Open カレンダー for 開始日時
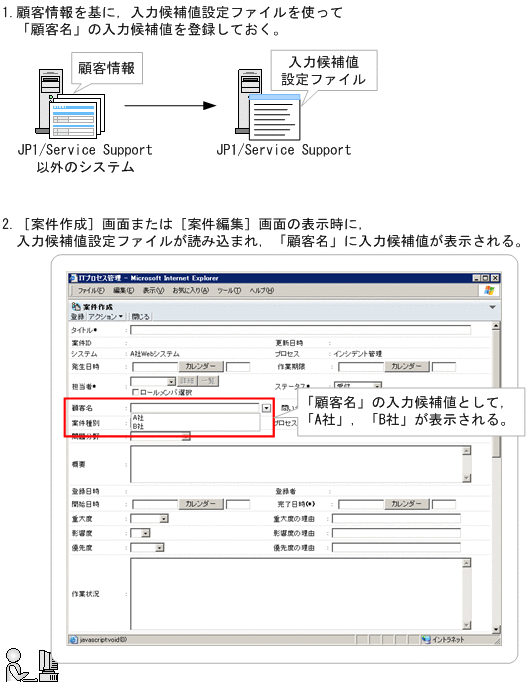 201,504
